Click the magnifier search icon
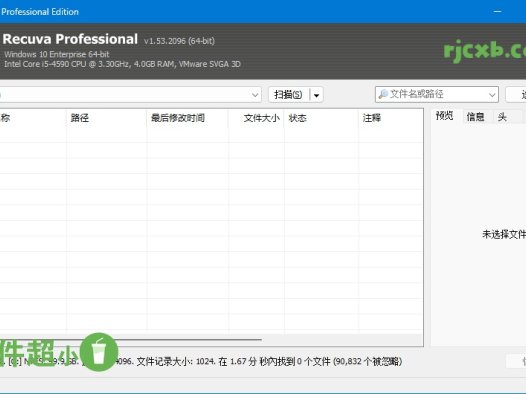Screen dimensions: 526x394 (x=383, y=94)
